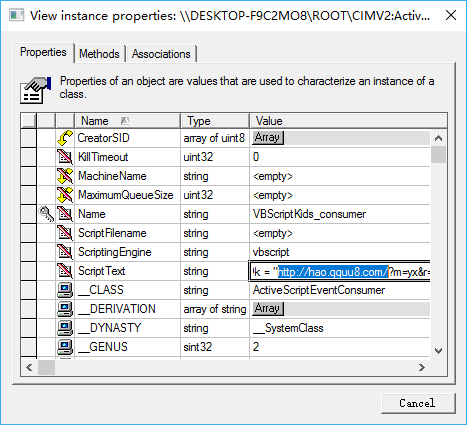
Task: Click the key icon beside Name property
Action: 46,214
